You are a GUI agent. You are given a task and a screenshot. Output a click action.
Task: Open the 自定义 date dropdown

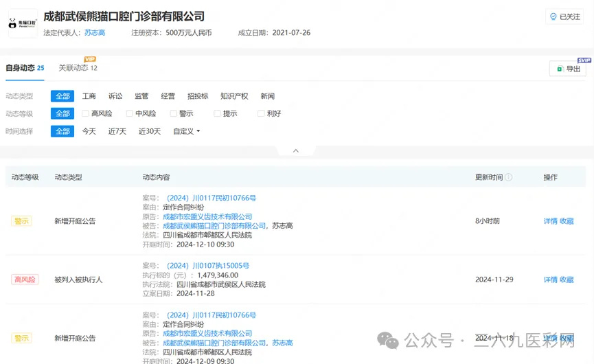tap(186, 131)
